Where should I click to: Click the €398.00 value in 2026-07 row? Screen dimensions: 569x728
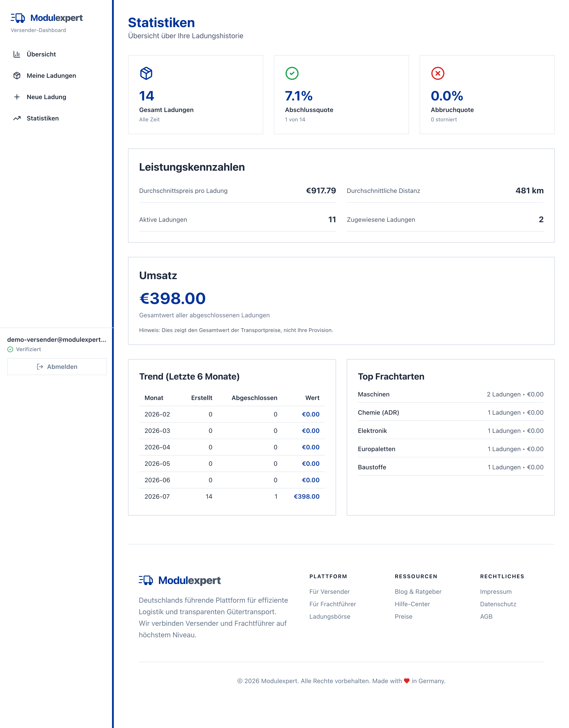(306, 497)
